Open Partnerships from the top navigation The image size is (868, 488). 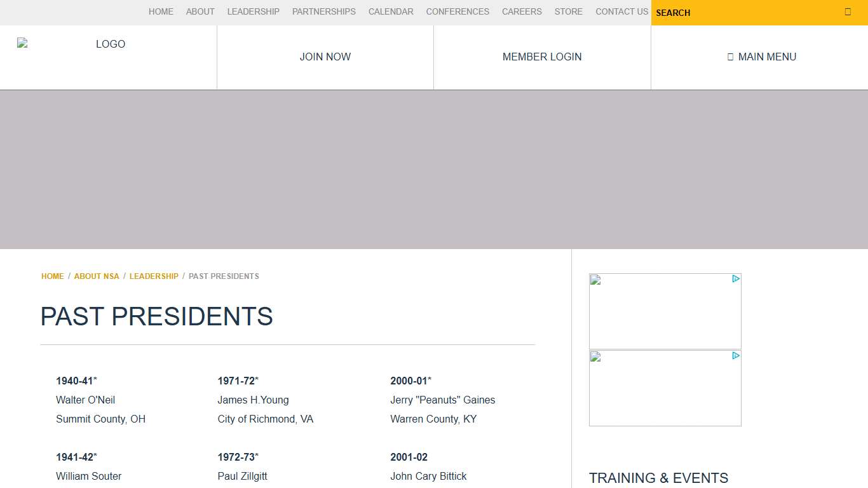[323, 11]
